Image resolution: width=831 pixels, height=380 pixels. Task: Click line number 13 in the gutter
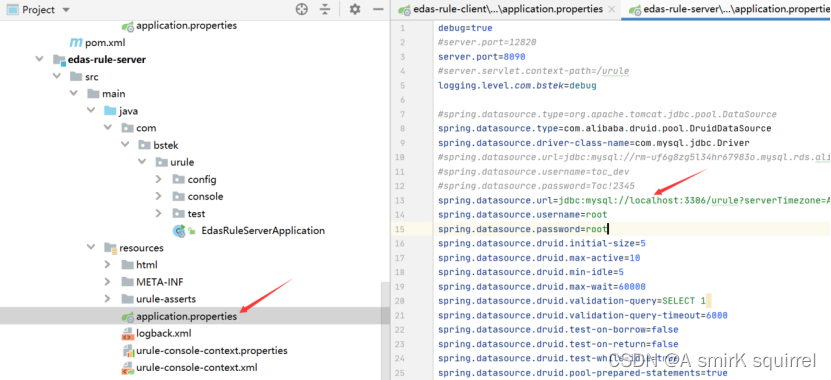pos(400,200)
